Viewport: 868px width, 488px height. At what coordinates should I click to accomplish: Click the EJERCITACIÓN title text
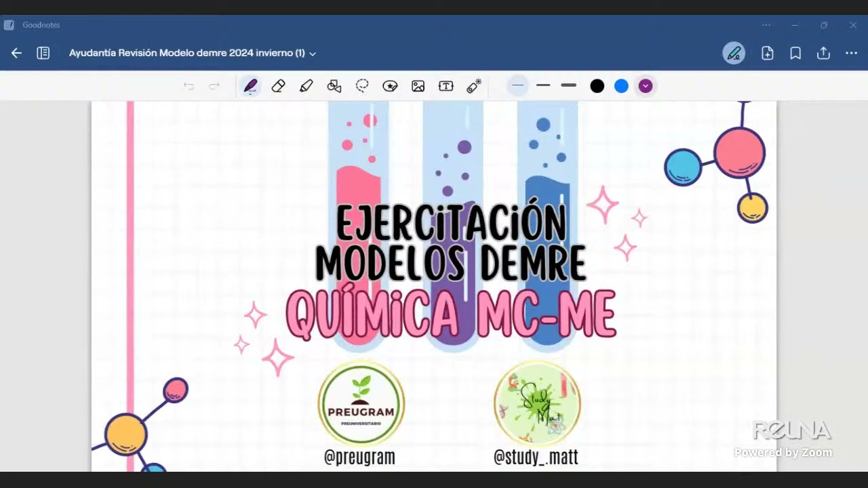[451, 222]
